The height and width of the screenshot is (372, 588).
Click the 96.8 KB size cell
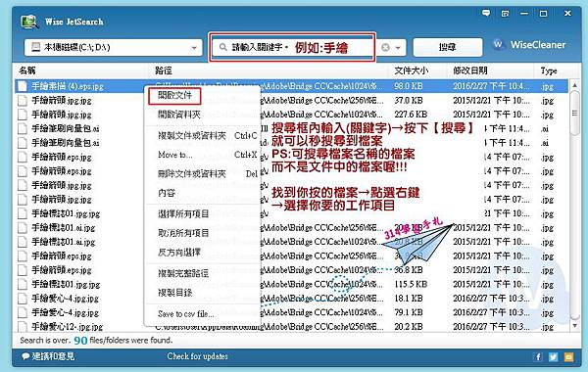point(408,270)
